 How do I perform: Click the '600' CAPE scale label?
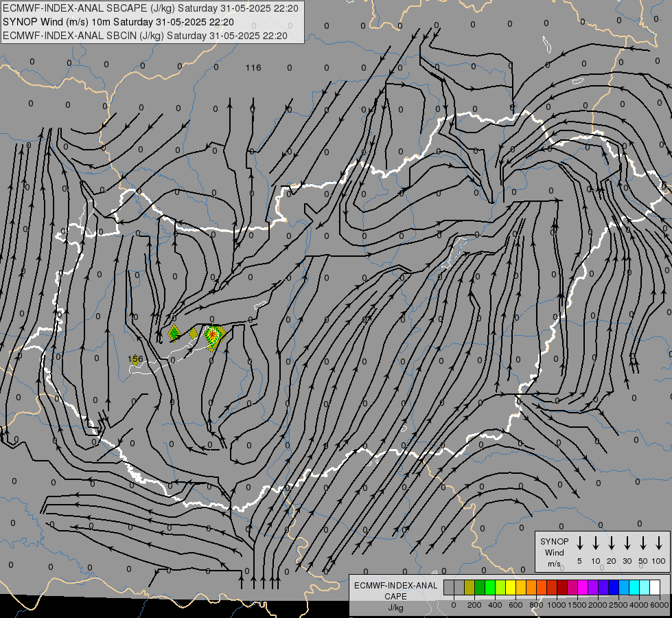pos(515,605)
